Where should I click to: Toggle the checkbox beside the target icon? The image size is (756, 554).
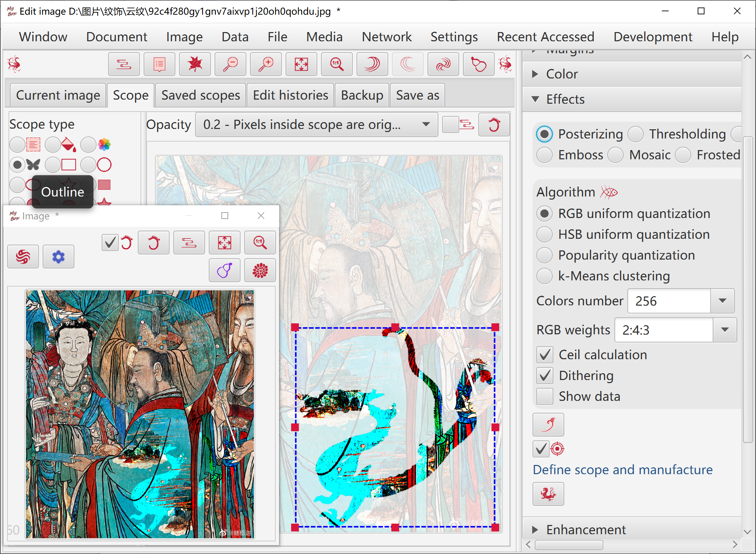(x=541, y=449)
